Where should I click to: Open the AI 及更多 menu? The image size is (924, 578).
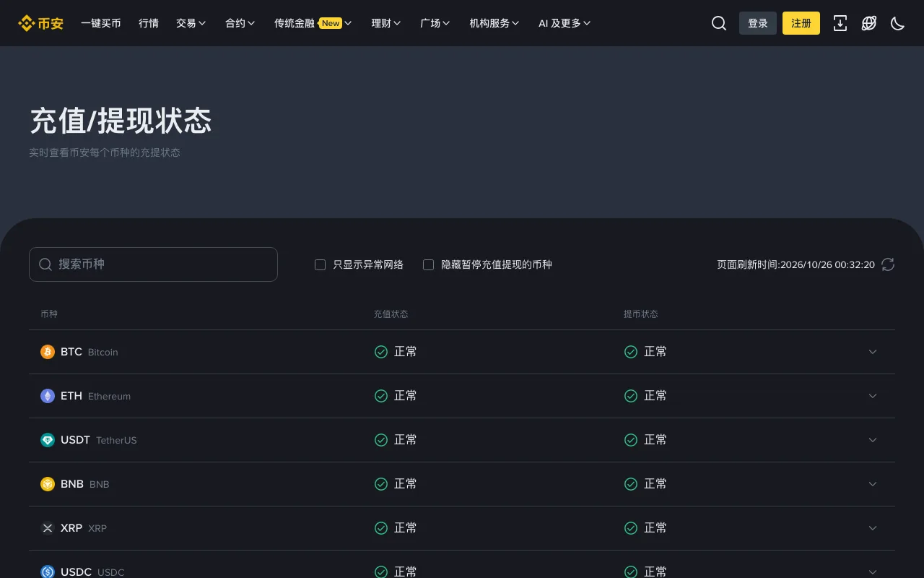pyautogui.click(x=565, y=23)
